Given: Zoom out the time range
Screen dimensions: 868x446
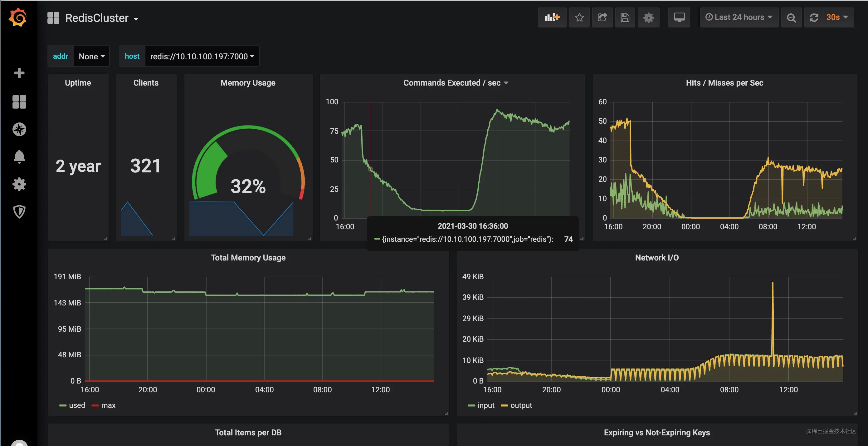Looking at the screenshot, I should 791,17.
